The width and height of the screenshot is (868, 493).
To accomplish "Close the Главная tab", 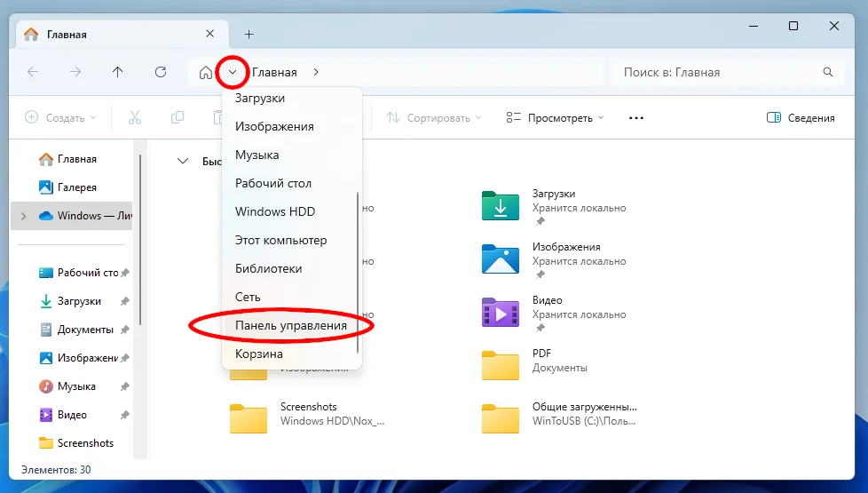I will 209,34.
